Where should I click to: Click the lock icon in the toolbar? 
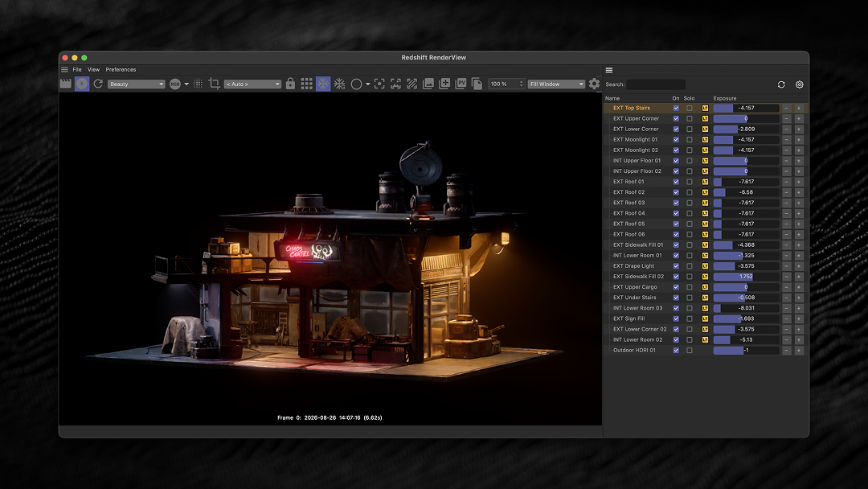coord(290,84)
